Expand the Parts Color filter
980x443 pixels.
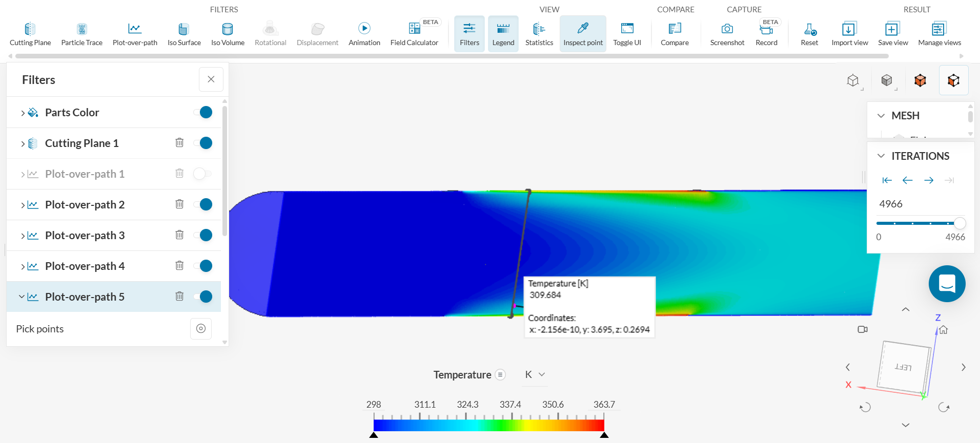click(23, 113)
